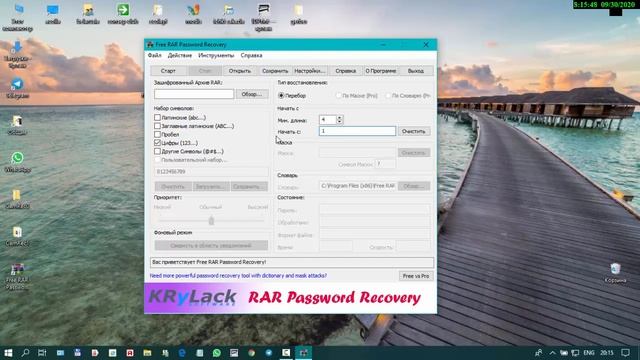Increase minimum length with up arrow

[x=339, y=117]
